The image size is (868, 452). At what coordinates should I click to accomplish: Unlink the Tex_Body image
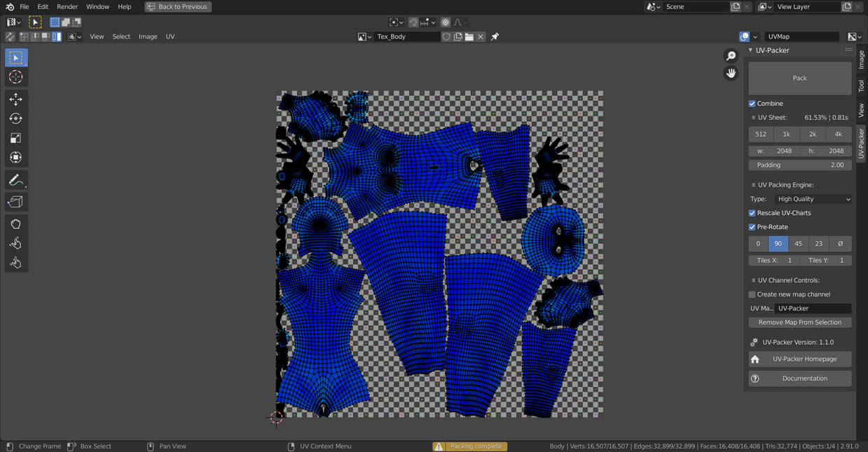[x=481, y=36]
